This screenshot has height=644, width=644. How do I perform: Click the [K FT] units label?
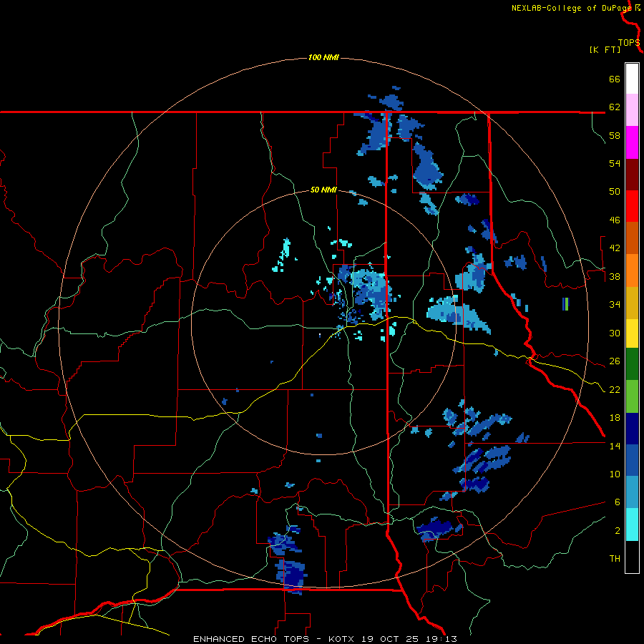coord(605,49)
